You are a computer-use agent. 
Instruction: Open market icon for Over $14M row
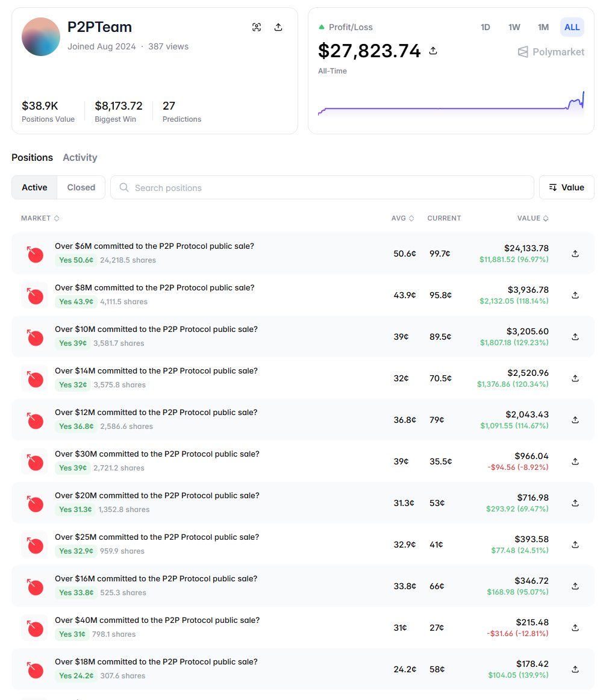point(34,378)
